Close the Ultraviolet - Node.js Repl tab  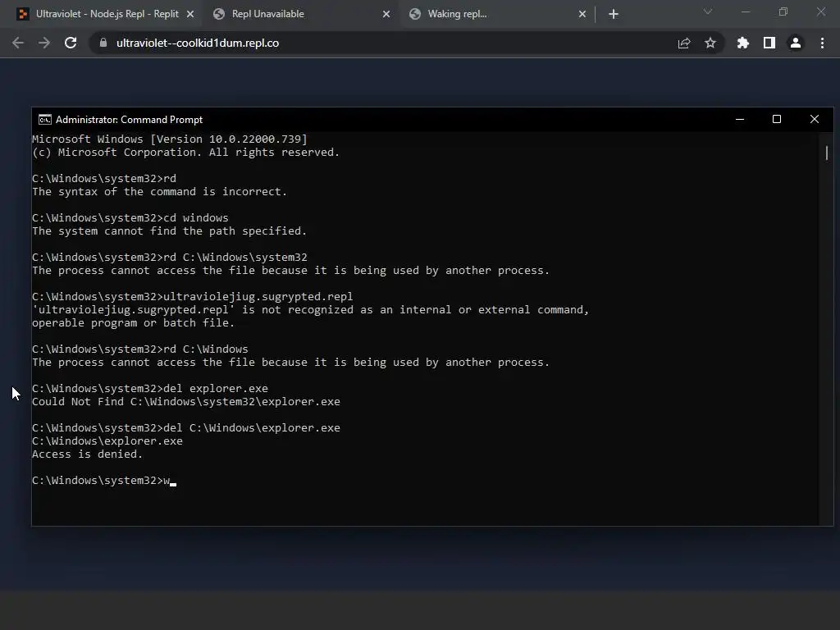point(190,14)
